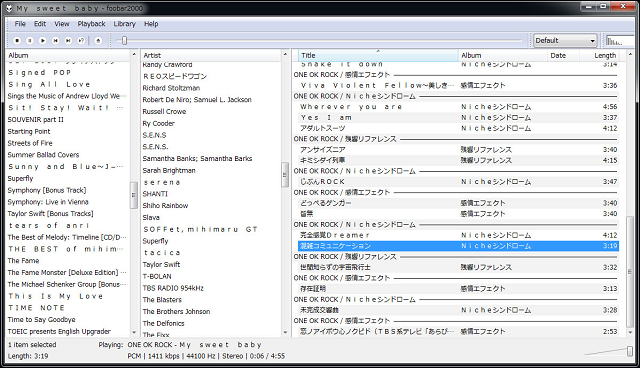640x368 pixels.
Task: Select album 'Symphony [Bonus Track]'
Action: click(47, 190)
